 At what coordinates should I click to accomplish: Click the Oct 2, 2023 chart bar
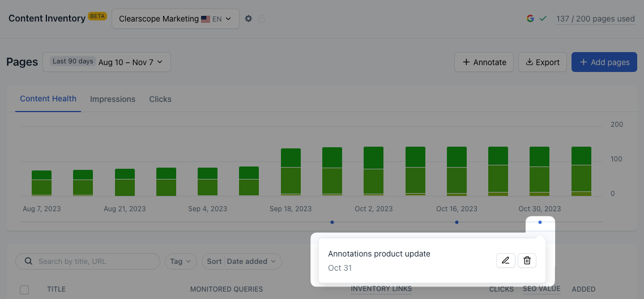[x=373, y=171]
